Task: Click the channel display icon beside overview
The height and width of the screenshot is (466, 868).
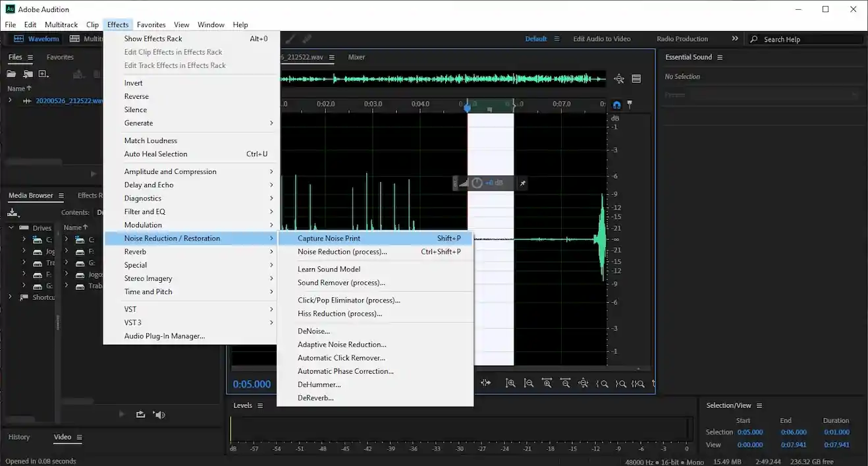Action: [636, 79]
